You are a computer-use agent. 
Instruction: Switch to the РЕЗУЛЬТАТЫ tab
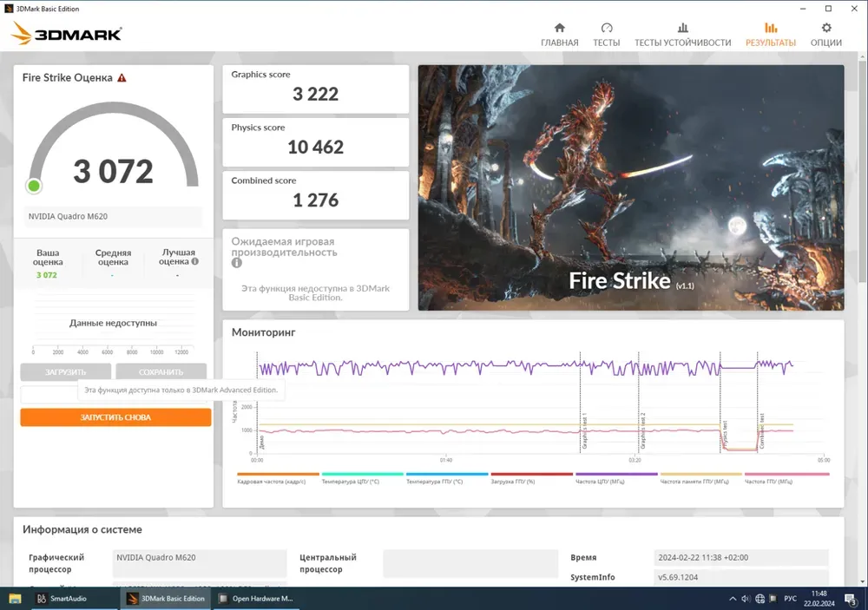point(770,35)
